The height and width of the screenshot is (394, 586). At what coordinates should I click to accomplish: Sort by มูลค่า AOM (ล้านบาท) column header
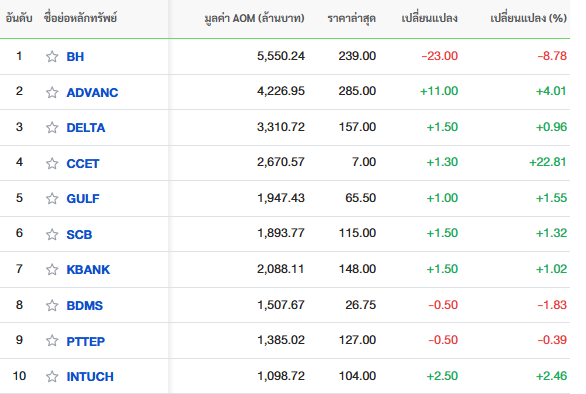tap(255, 18)
